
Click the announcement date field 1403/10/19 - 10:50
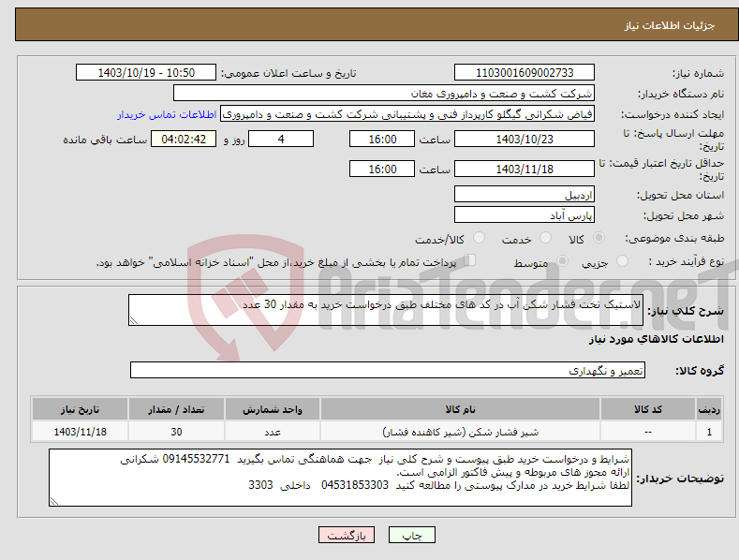[146, 73]
